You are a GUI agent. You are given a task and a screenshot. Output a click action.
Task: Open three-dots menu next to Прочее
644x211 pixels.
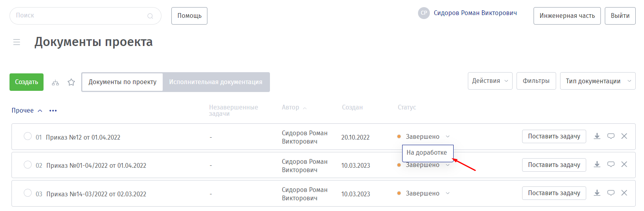click(x=53, y=111)
